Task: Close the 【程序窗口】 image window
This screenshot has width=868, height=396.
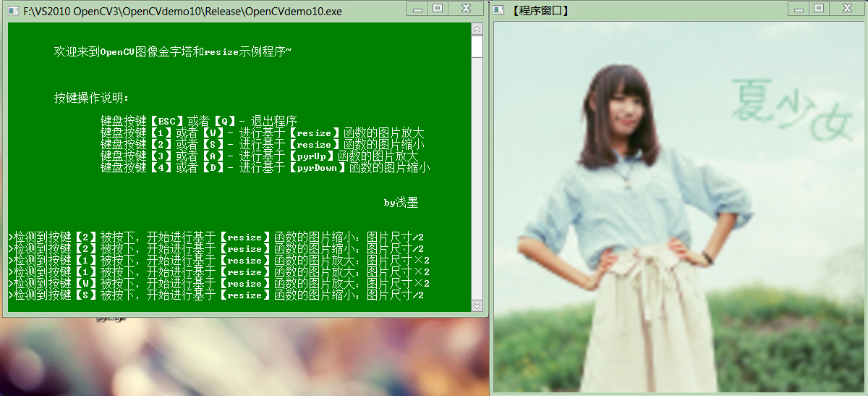Action: pyautogui.click(x=847, y=8)
